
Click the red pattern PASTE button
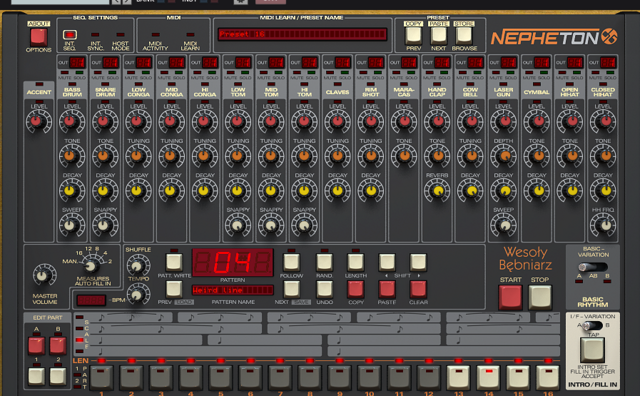[x=387, y=289]
